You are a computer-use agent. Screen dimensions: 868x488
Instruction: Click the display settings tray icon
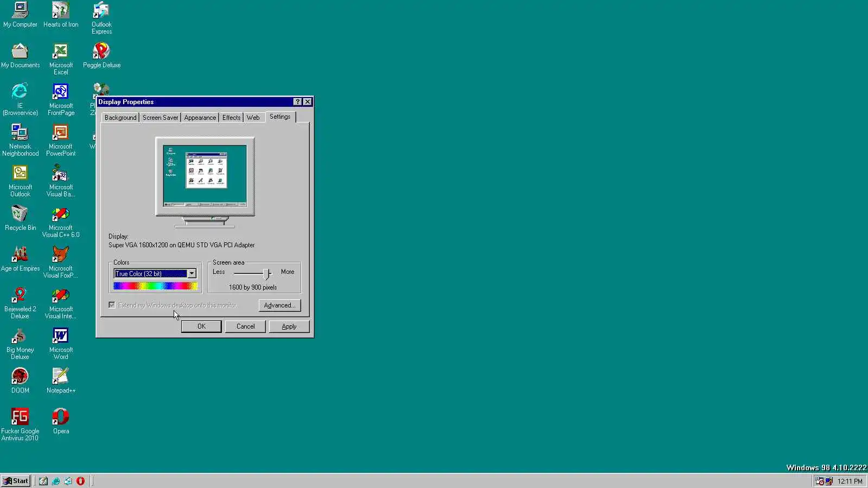coord(829,481)
